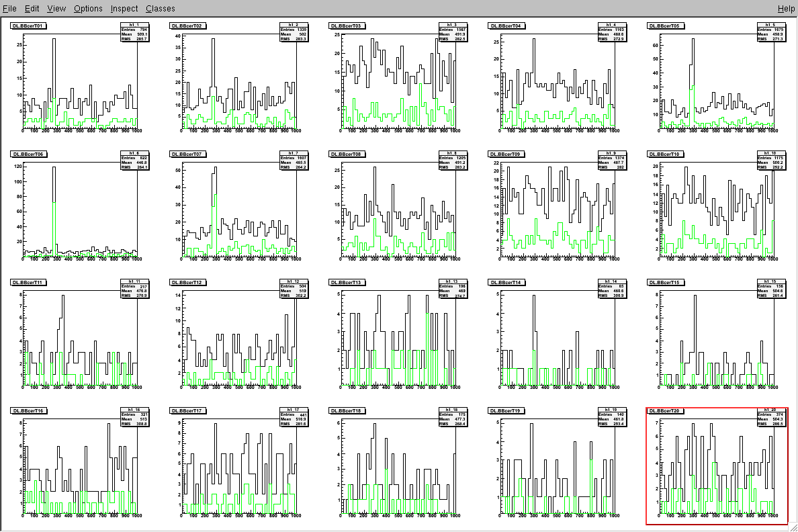This screenshot has width=798, height=532.
Task: Select the histogram plot under DL.BBcerT19
Action: [x=558, y=465]
